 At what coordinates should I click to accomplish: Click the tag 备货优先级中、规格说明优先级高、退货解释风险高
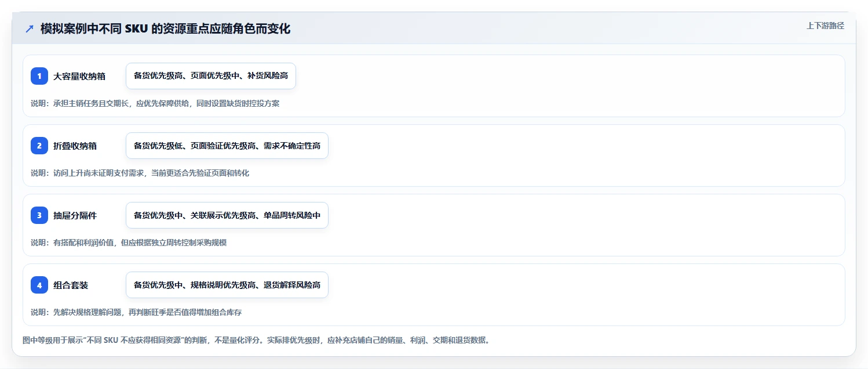227,285
